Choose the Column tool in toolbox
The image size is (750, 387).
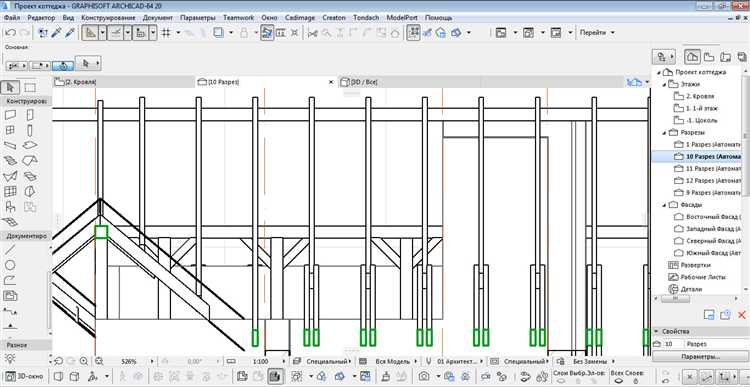coord(30,130)
